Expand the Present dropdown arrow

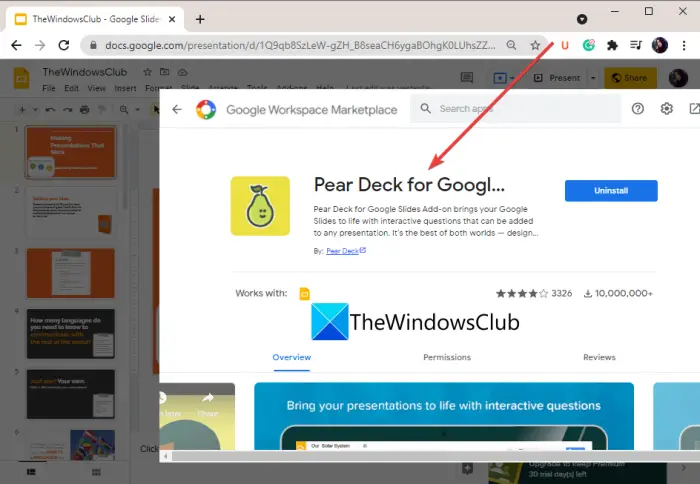tap(593, 78)
